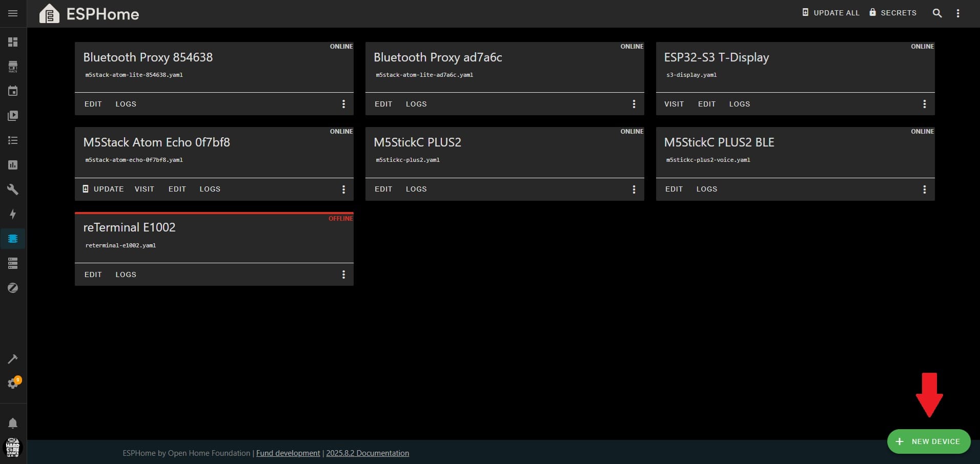Open the search magnifier in header
Screen dimensions: 980x464
pos(937,13)
